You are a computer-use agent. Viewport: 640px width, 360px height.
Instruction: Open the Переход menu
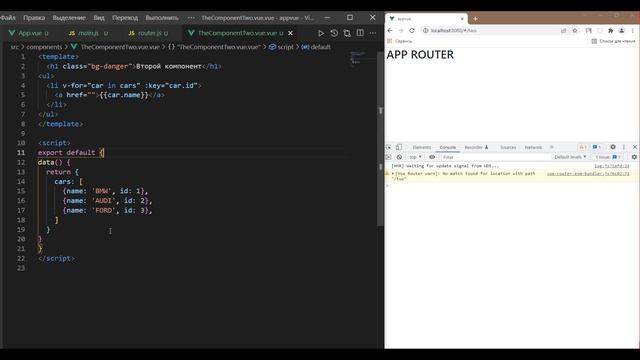point(125,18)
